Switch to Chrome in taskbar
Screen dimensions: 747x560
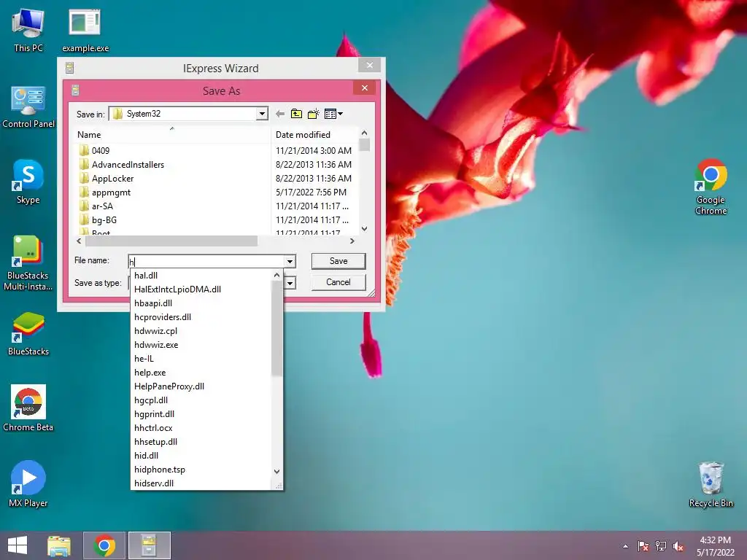[104, 545]
